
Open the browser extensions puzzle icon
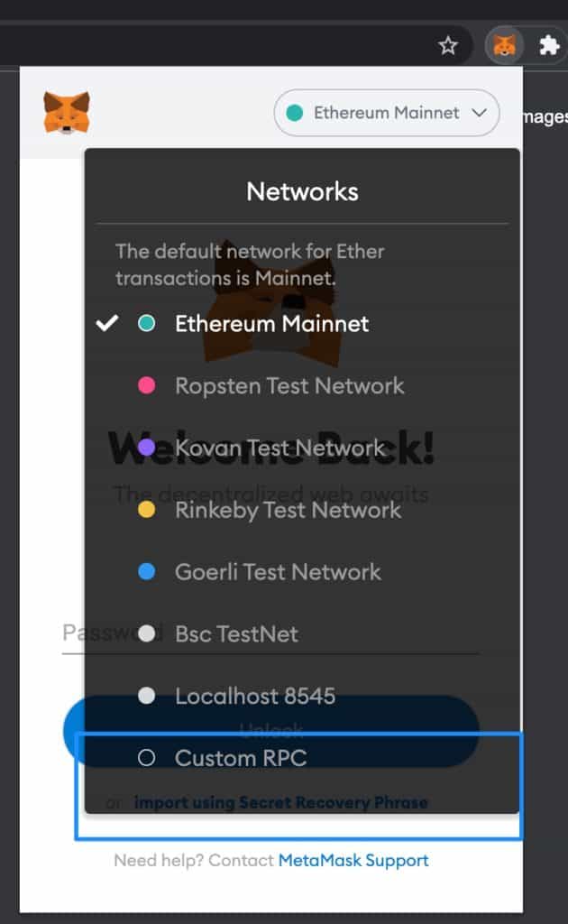549,45
